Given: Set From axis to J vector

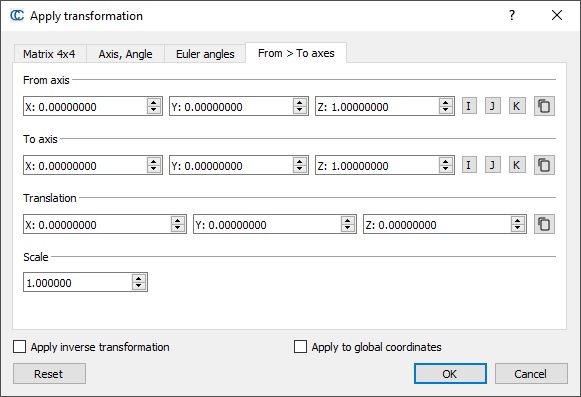Looking at the screenshot, I should click(x=493, y=106).
